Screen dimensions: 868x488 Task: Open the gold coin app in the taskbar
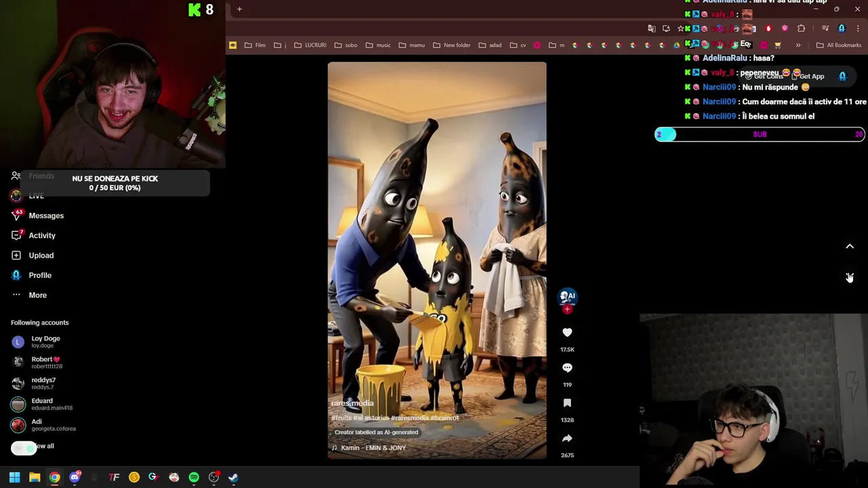click(134, 477)
